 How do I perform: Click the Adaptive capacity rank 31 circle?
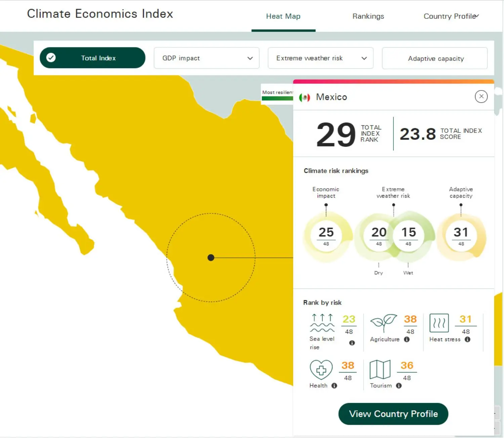point(461,236)
